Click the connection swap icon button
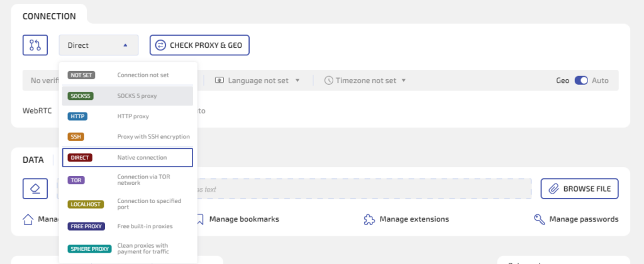The height and width of the screenshot is (264, 644). pyautogui.click(x=35, y=45)
